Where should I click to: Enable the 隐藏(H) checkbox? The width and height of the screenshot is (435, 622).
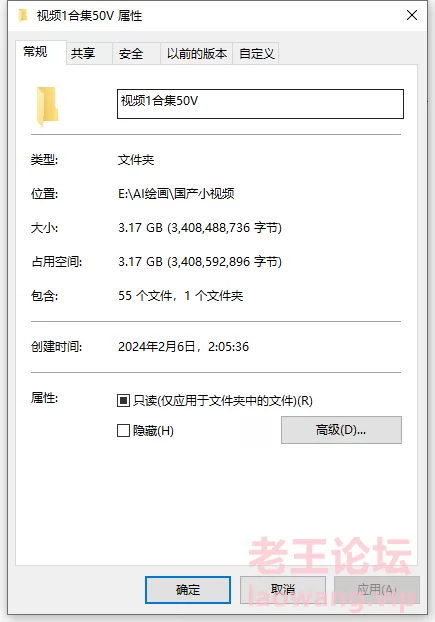tap(123, 430)
